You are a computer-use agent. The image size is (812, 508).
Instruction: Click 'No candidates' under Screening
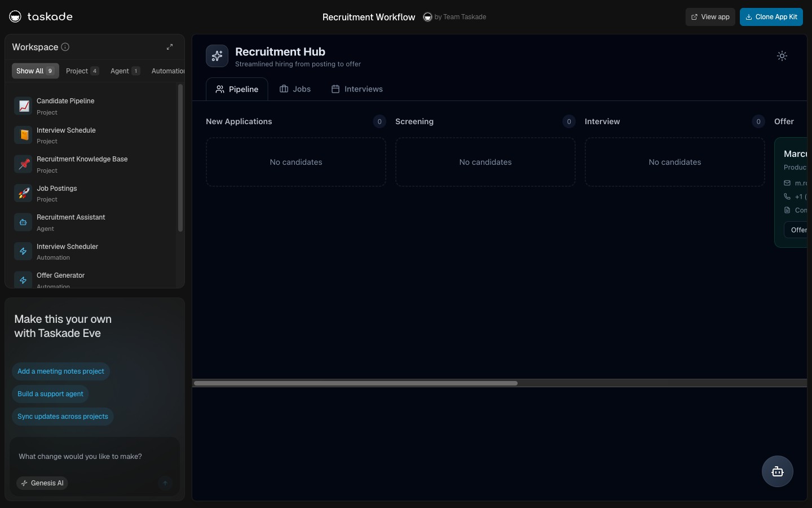click(486, 162)
